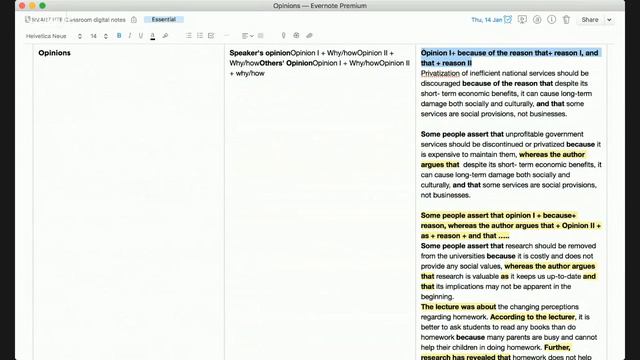Click the Opinions heading cell

pos(54,53)
